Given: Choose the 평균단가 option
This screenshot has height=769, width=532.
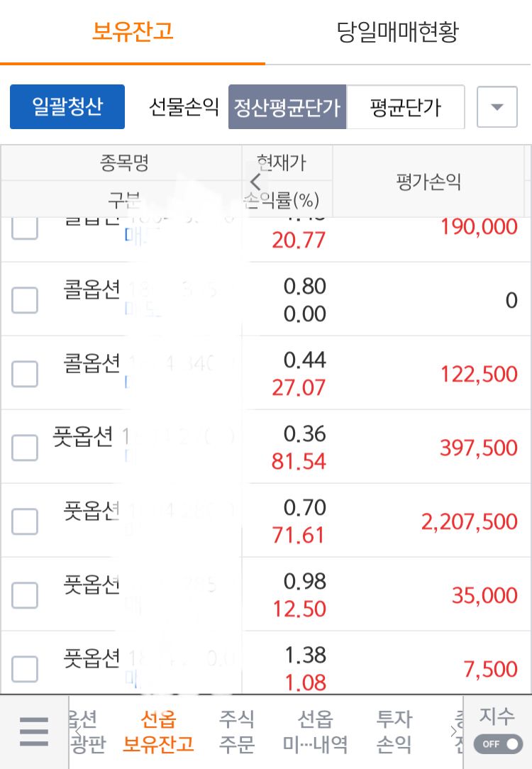Looking at the screenshot, I should pyautogui.click(x=406, y=107).
